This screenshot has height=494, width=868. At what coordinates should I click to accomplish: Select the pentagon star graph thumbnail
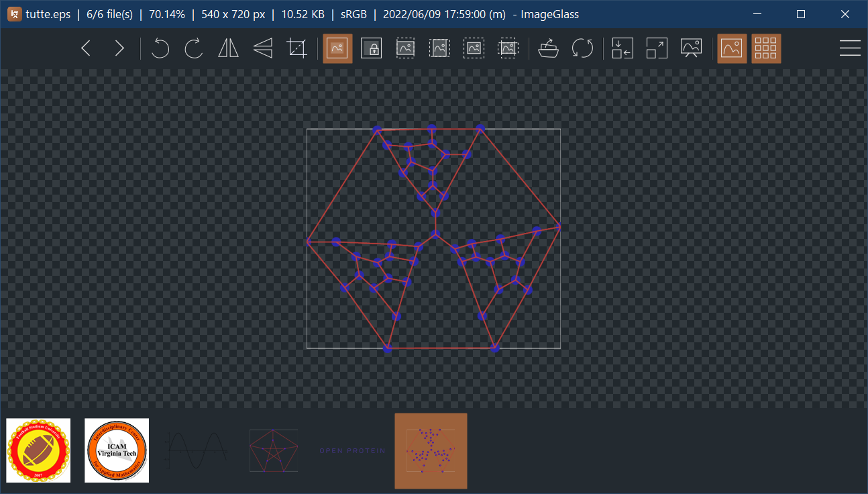274,450
